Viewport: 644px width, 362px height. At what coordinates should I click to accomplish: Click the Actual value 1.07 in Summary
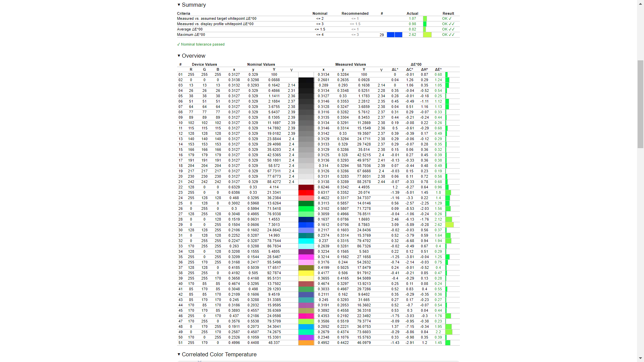click(x=412, y=19)
